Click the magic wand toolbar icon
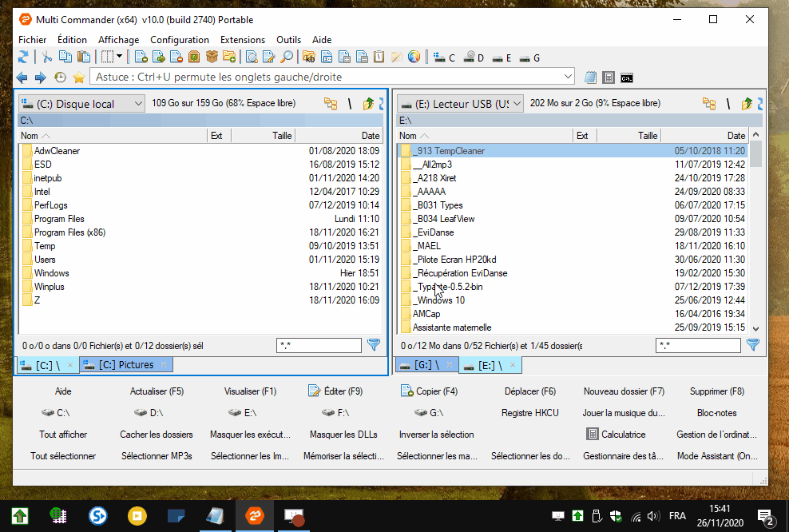789x532 pixels. (x=397, y=58)
